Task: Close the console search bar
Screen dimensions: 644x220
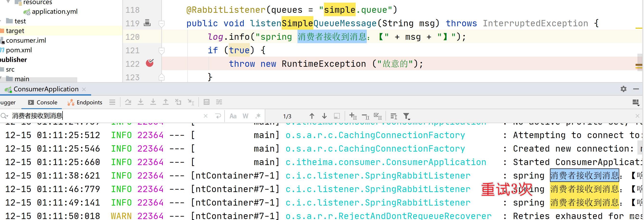Action: (x=637, y=116)
